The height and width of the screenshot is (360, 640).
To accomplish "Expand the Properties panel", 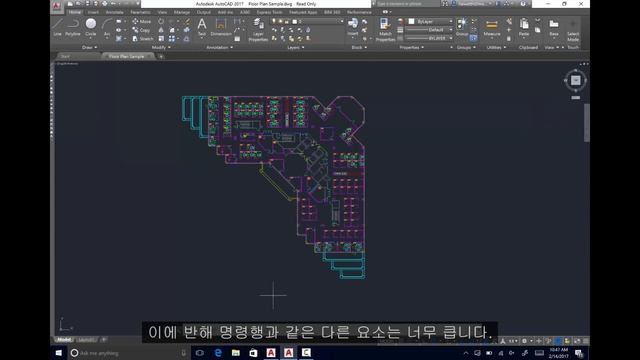I will 411,47.
